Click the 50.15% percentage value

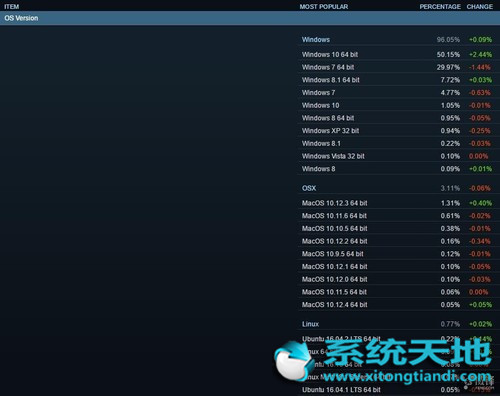click(x=448, y=54)
